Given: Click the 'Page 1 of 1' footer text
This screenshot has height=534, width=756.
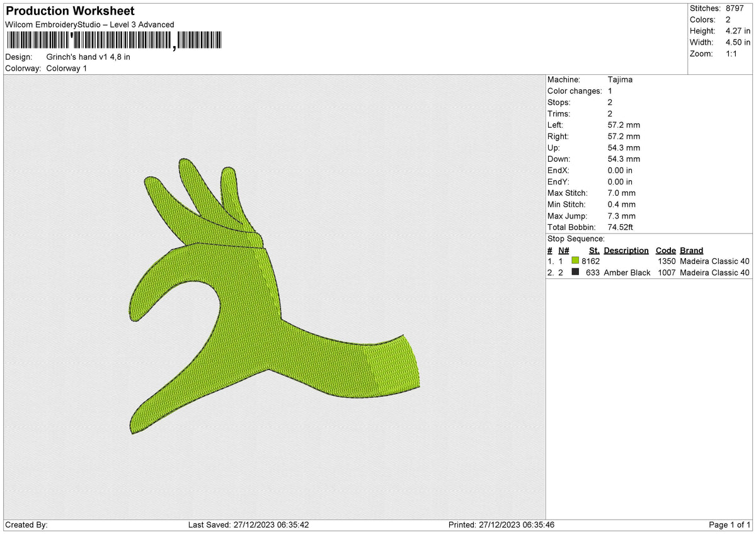Looking at the screenshot, I should pos(730,525).
